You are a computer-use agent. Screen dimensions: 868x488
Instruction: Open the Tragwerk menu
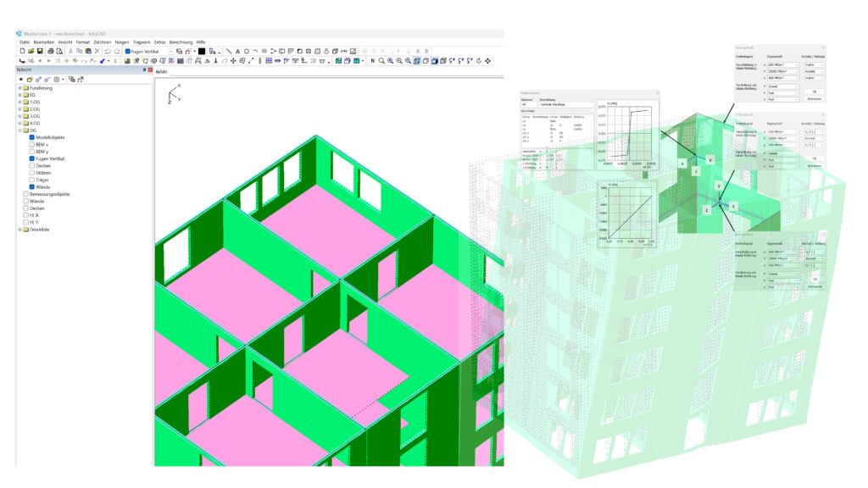pos(142,42)
